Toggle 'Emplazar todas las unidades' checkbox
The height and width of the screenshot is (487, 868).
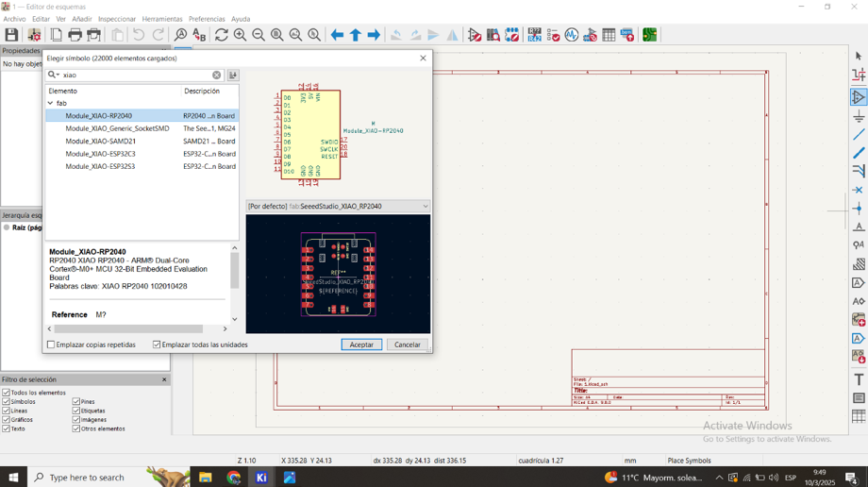[x=157, y=344]
